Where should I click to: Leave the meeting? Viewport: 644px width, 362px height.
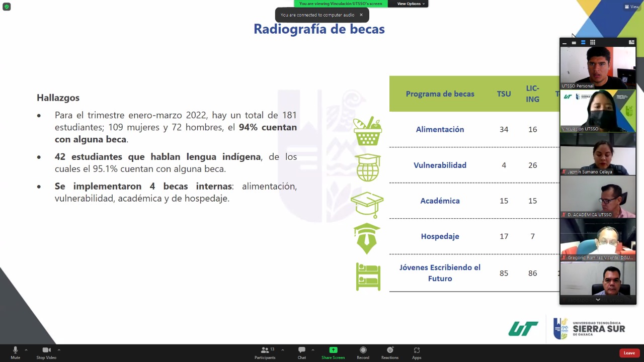pos(629,353)
